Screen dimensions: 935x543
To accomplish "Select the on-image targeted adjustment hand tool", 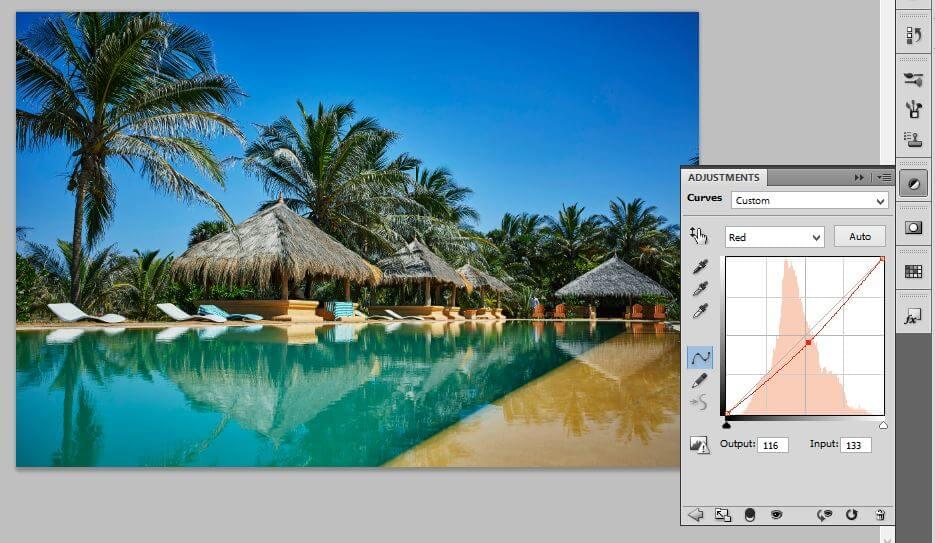I will click(x=699, y=236).
